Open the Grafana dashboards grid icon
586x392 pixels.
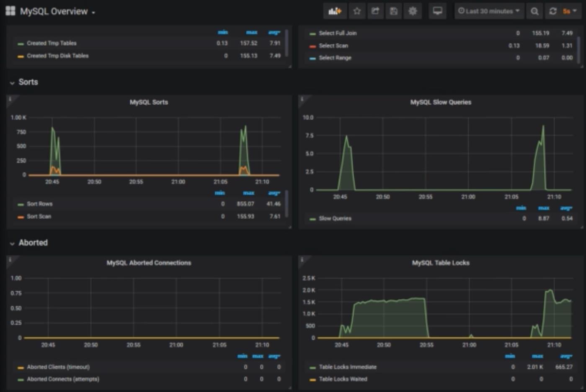pyautogui.click(x=10, y=11)
